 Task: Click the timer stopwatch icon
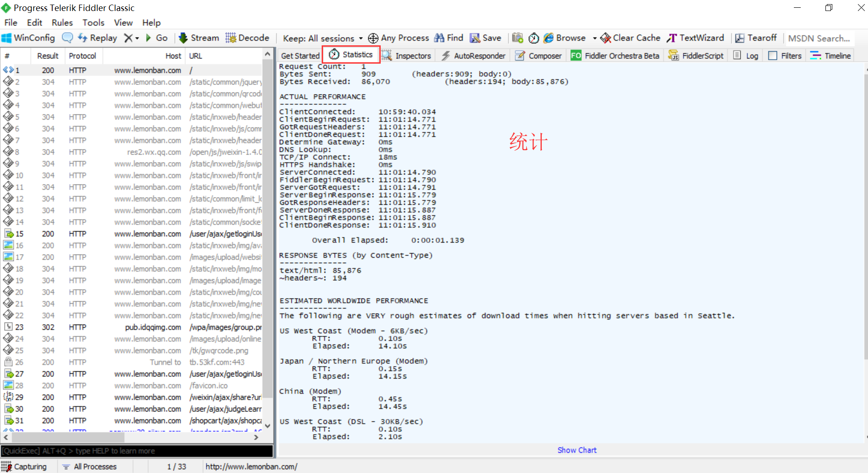(x=534, y=38)
